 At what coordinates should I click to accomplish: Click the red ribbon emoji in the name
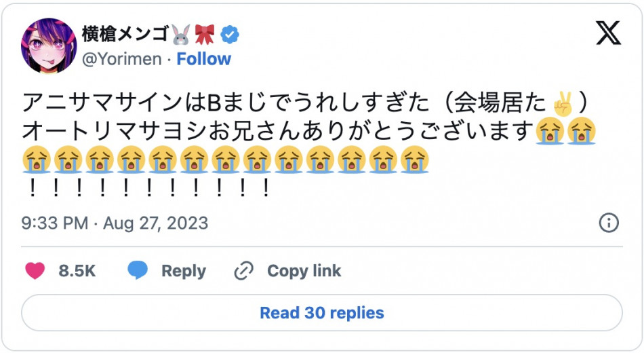tap(205, 34)
